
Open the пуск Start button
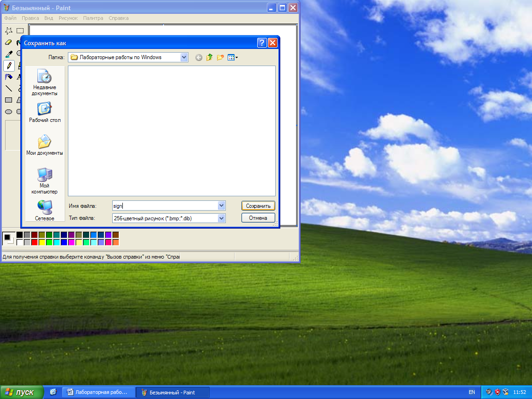click(x=21, y=392)
